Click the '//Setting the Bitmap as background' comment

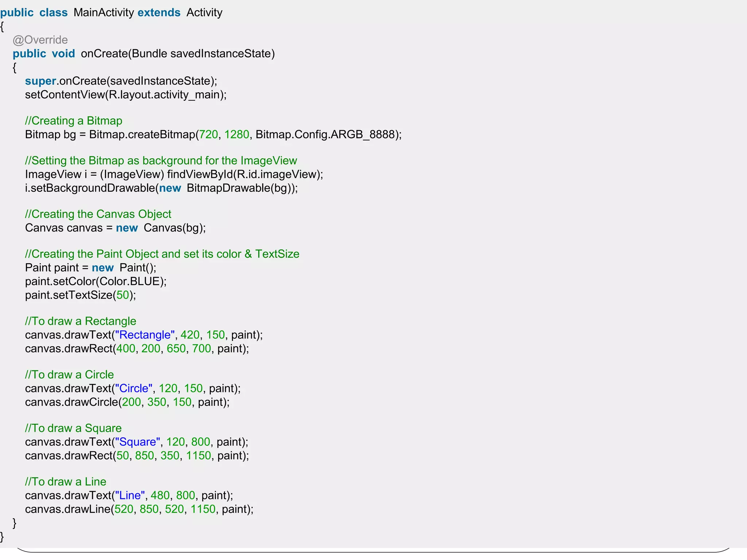(x=161, y=160)
